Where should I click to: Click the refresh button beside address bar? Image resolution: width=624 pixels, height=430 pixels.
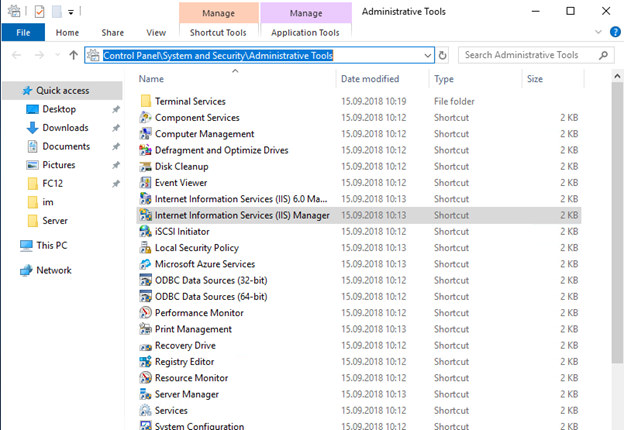pos(443,55)
